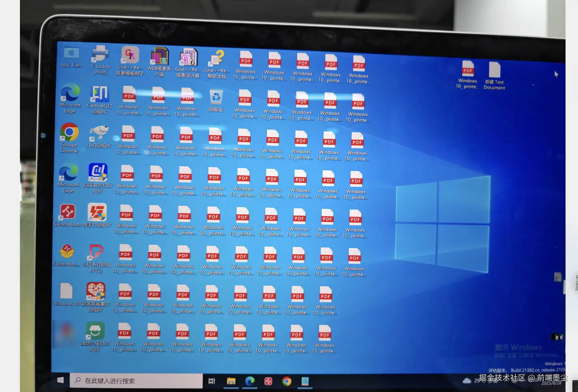Select the Google Chrome desktop shortcut
The image size is (578, 392).
(69, 138)
